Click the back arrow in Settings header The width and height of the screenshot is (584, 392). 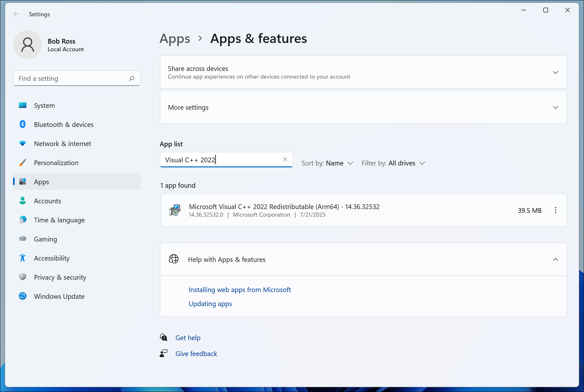[x=17, y=14]
